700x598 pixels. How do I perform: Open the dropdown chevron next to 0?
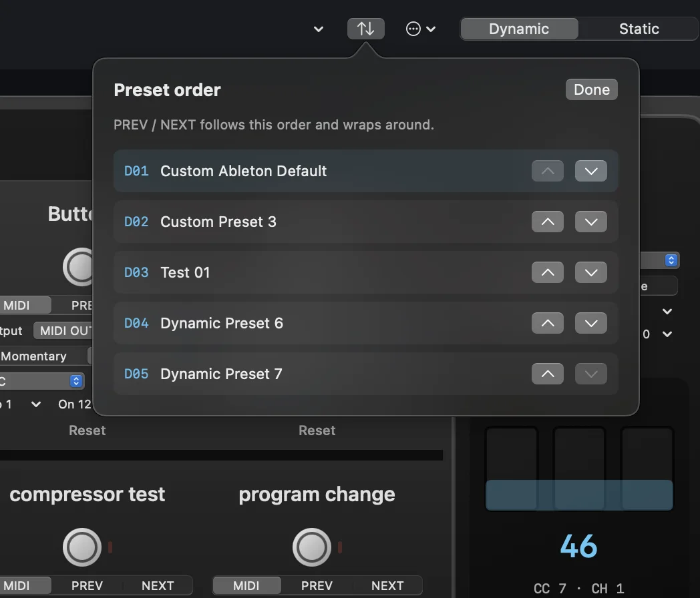point(667,334)
